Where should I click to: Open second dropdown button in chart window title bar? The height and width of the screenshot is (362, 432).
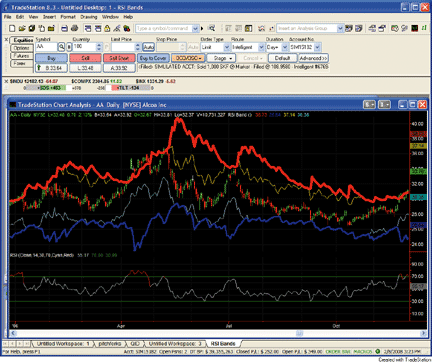point(384,105)
